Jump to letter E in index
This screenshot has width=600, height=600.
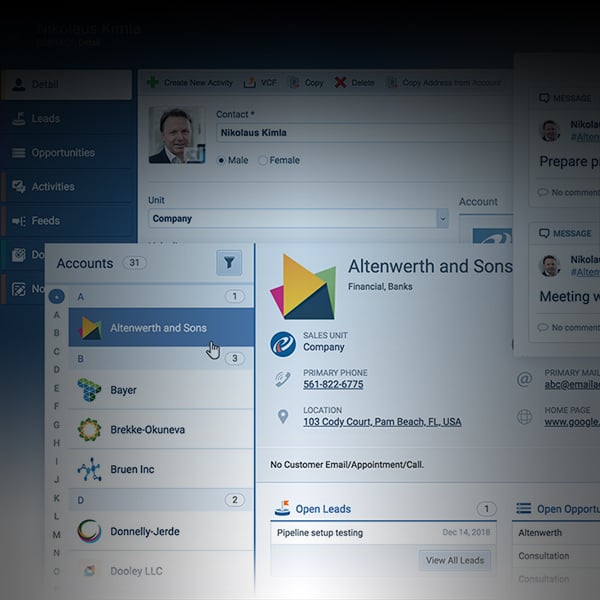(x=57, y=388)
